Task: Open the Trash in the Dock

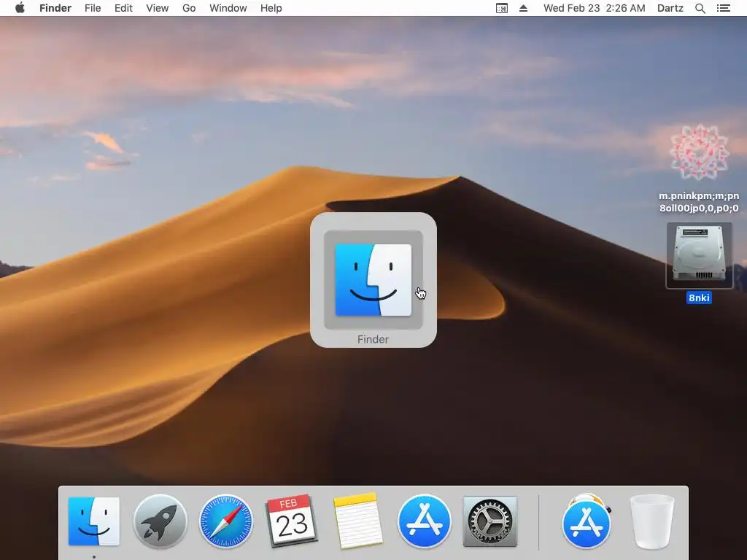Action: (x=651, y=521)
